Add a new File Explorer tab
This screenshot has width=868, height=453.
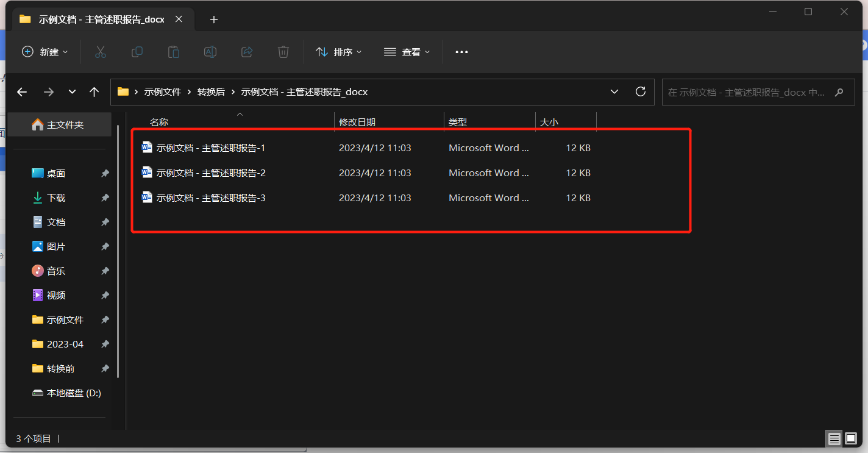click(213, 20)
